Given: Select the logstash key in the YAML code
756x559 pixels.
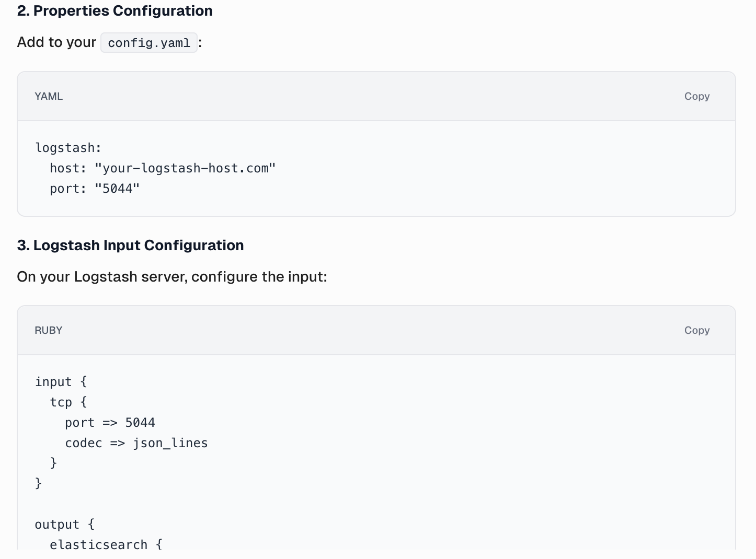Looking at the screenshot, I should coord(67,147).
